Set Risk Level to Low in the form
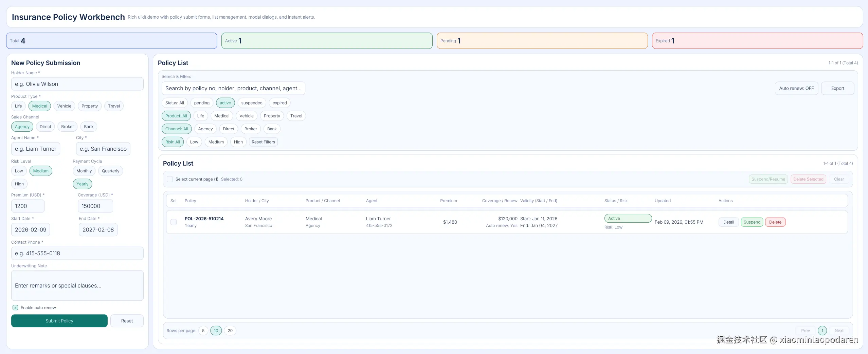 pos(19,171)
